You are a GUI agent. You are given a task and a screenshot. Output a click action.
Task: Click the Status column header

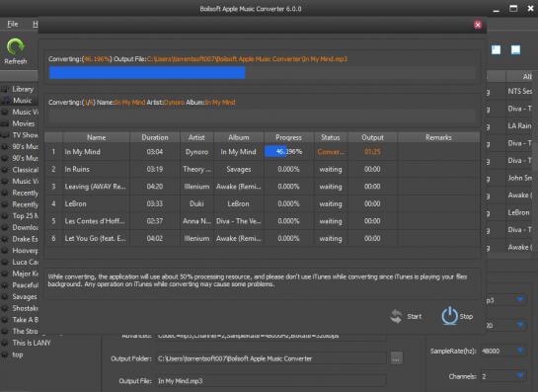(x=331, y=137)
